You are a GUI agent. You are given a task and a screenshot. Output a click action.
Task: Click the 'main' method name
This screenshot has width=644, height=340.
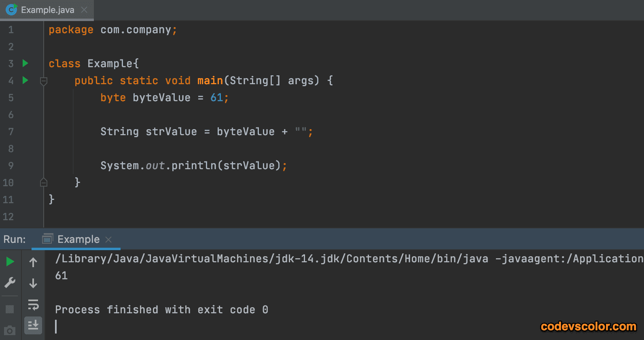[210, 81]
